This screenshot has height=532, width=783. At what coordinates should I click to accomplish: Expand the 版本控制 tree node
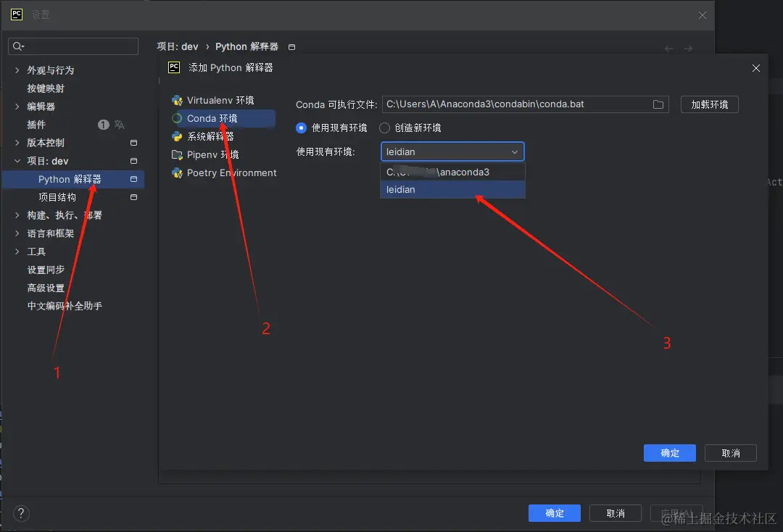tap(17, 143)
